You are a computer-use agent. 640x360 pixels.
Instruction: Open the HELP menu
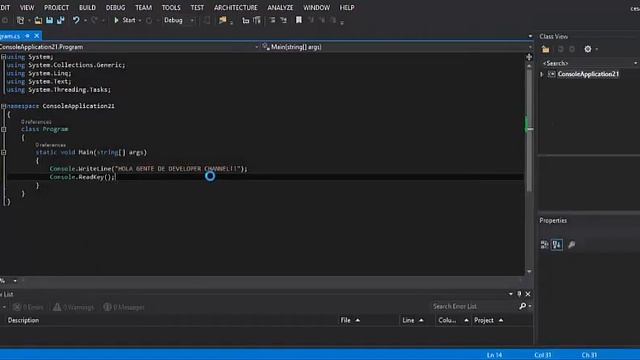(347, 7)
